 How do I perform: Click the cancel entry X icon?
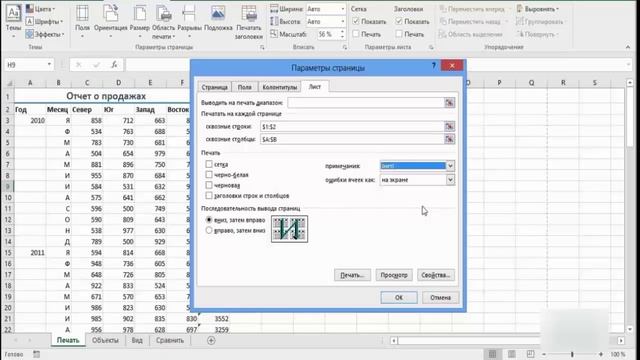click(79, 64)
